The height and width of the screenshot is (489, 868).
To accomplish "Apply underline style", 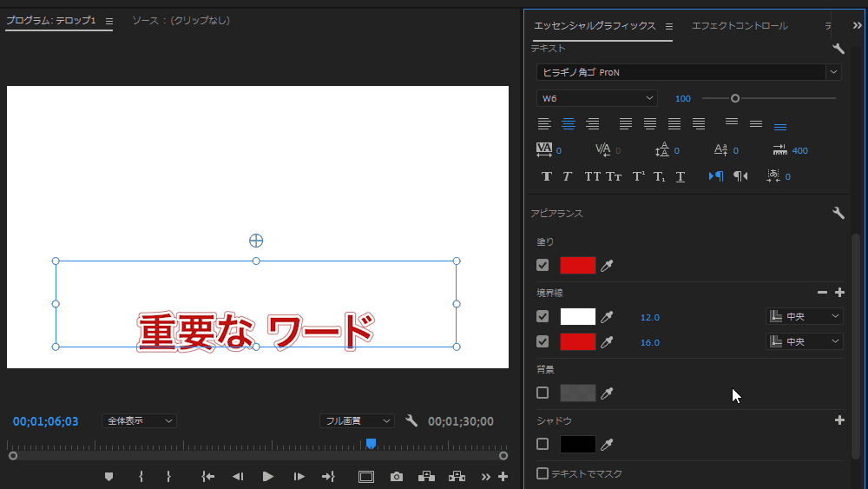I will (681, 176).
